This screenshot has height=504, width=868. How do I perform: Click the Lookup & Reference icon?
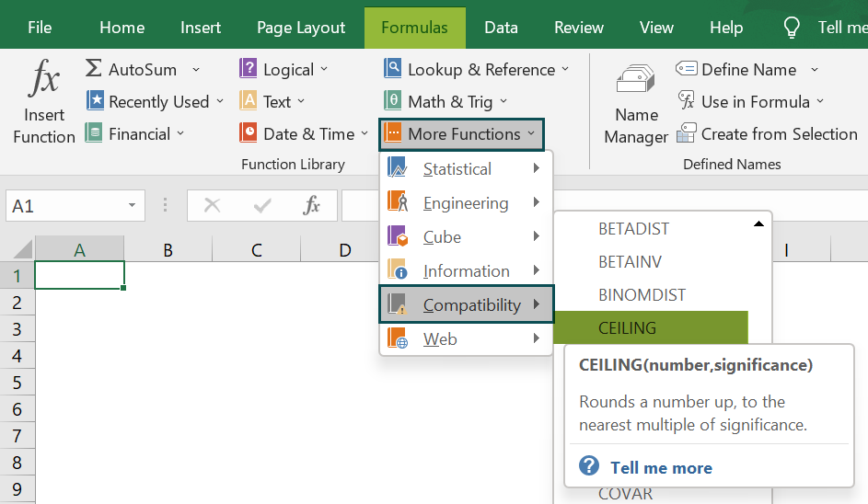tap(392, 69)
